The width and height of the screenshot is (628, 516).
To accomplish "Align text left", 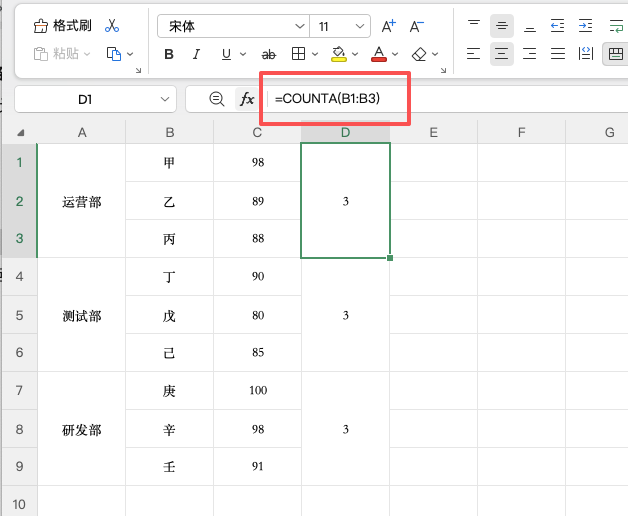I will pos(474,54).
